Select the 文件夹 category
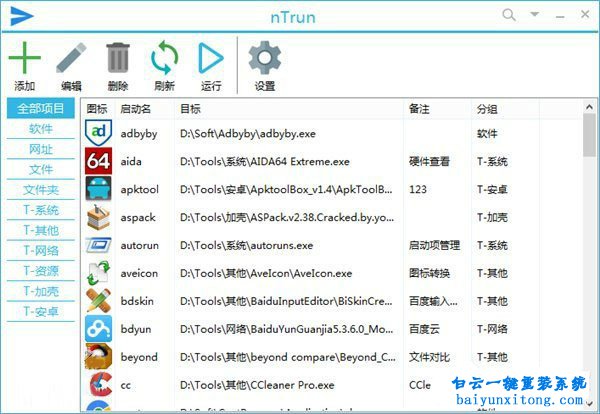Image resolution: width=600 pixels, height=414 pixels. 41,189
